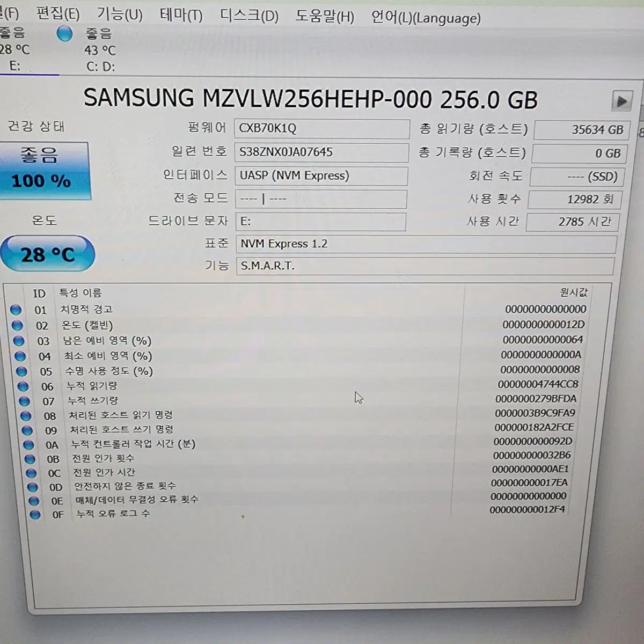Click the power on count 12982 회

pos(575,200)
